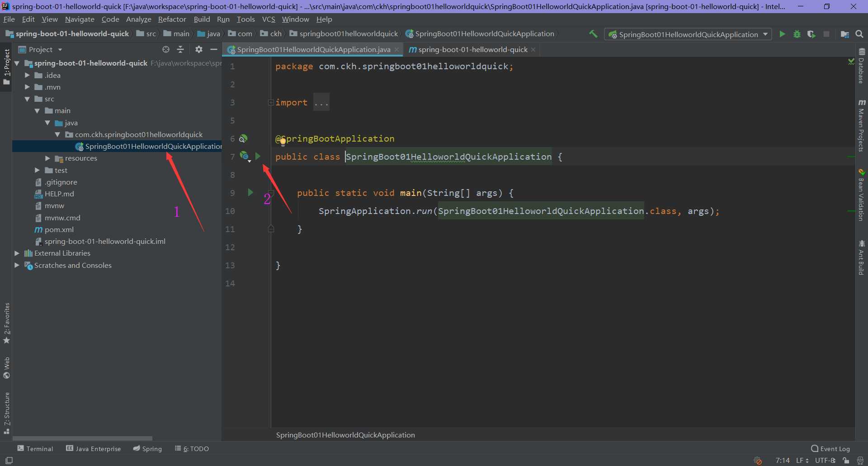This screenshot has width=868, height=466.
Task: Open the Run configuration dropdown
Action: pos(688,34)
